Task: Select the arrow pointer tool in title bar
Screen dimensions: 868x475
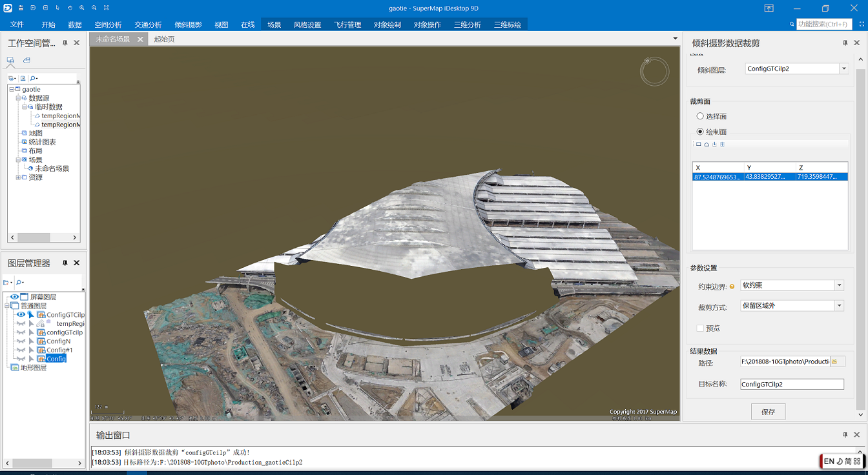Action: [x=57, y=8]
